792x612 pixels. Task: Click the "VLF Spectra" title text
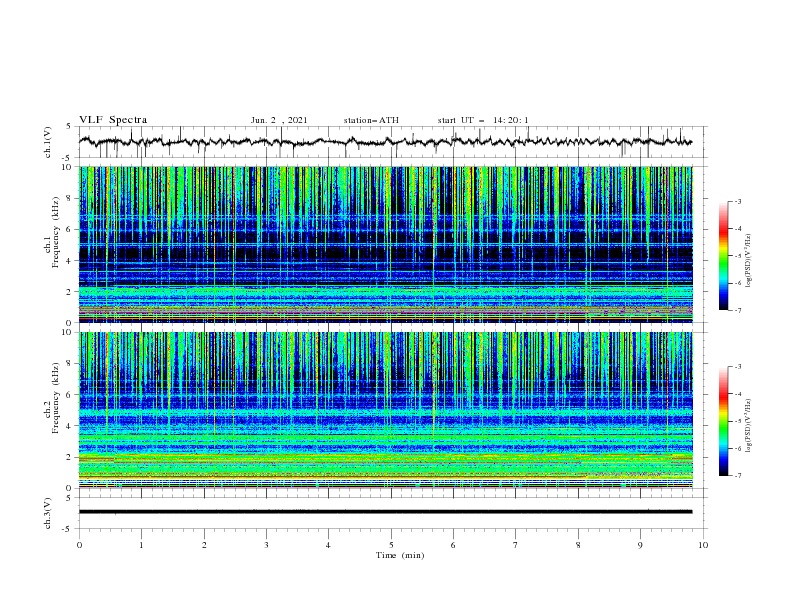coord(113,120)
